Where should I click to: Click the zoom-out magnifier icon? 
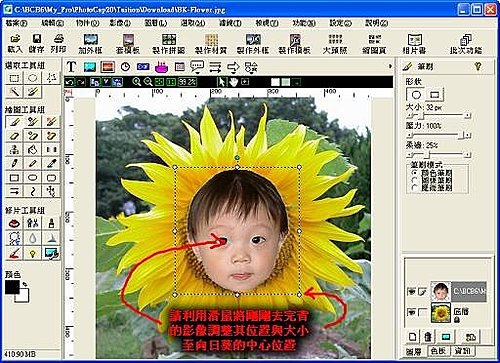(148, 82)
